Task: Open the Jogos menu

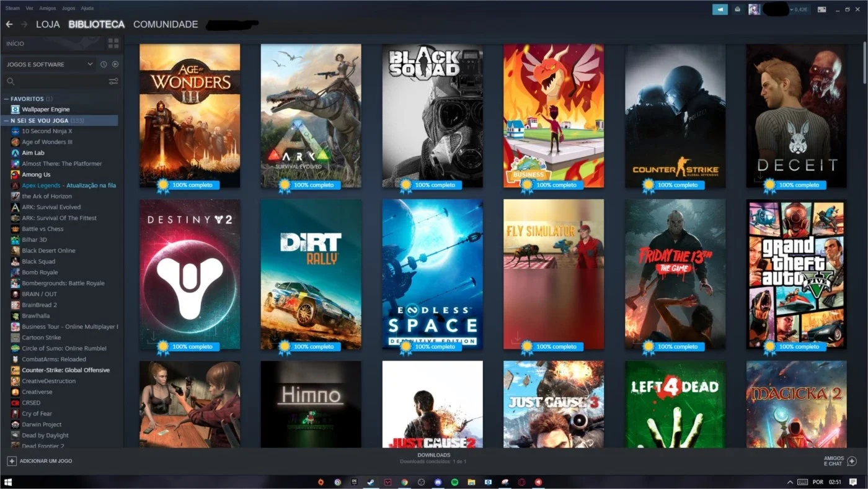Action: pyautogui.click(x=68, y=9)
